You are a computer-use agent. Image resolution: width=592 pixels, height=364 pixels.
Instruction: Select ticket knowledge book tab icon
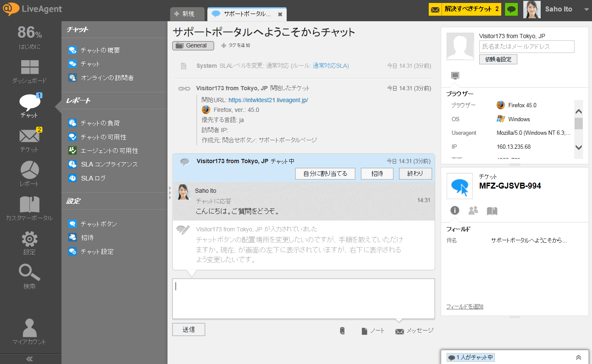tap(492, 211)
